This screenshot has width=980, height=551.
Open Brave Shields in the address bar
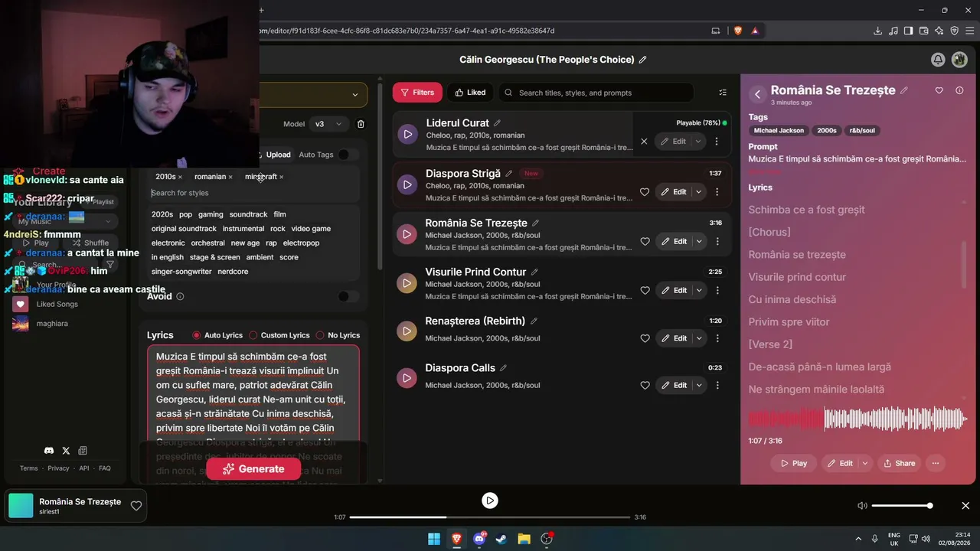pos(738,31)
